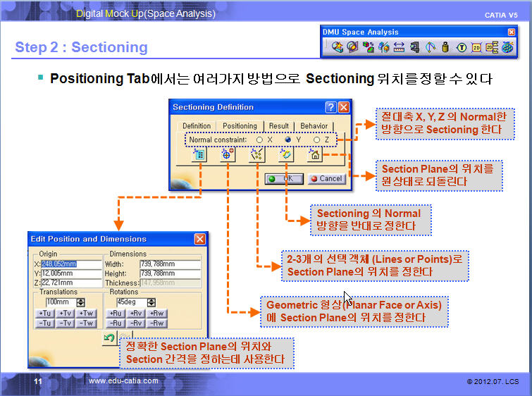Click Reset Position house icon
This screenshot has height=396, width=532.
316,155
